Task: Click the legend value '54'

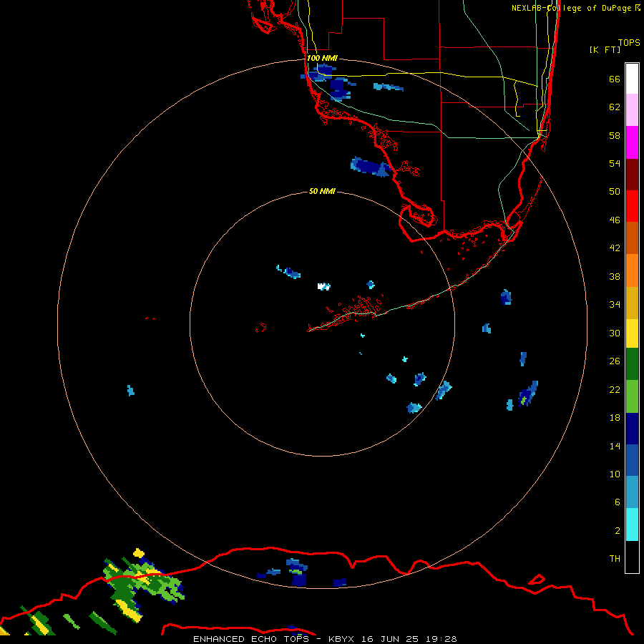Action: point(615,163)
